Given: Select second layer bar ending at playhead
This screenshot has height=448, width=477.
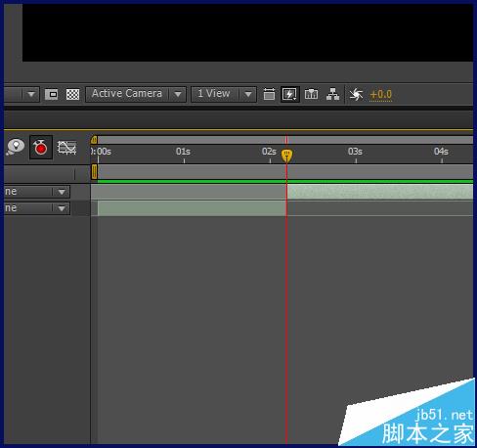Looking at the screenshot, I should tap(193, 208).
